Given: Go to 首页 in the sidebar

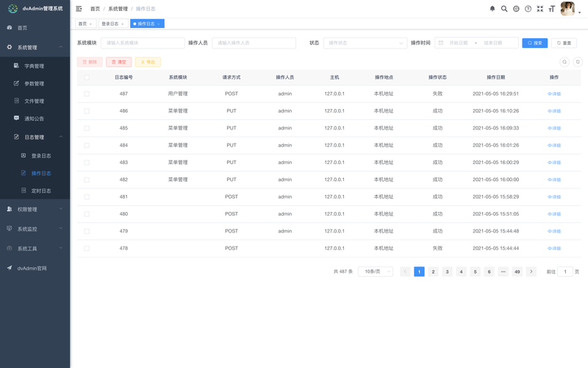Looking at the screenshot, I should (x=35, y=28).
